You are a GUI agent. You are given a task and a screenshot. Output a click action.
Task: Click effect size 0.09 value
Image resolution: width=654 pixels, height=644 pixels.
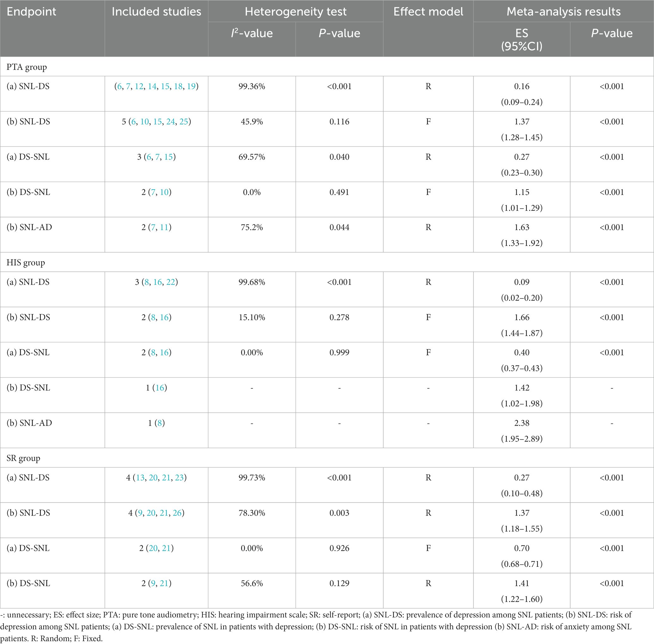(521, 282)
